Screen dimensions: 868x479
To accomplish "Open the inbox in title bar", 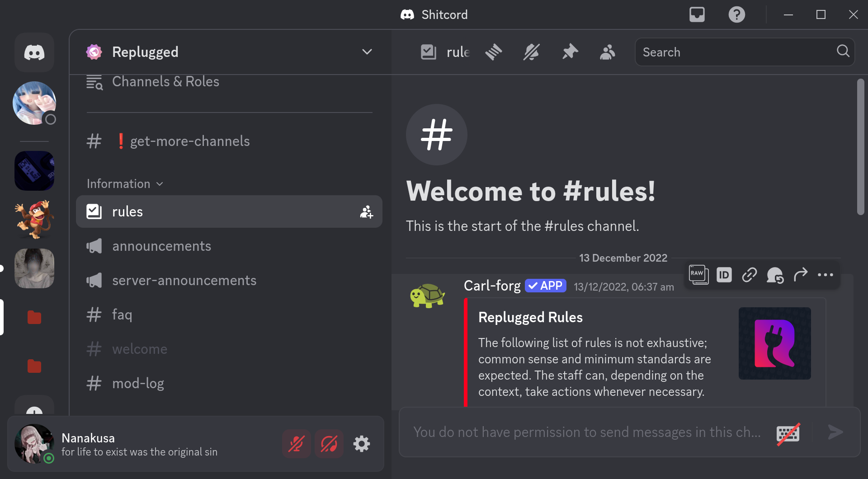I will click(697, 14).
